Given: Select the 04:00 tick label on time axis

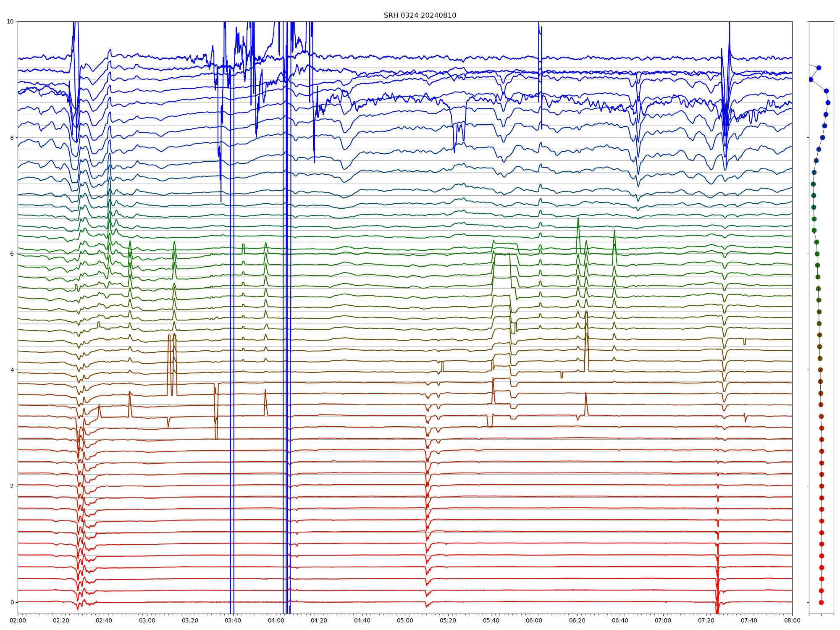Looking at the screenshot, I should [276, 620].
